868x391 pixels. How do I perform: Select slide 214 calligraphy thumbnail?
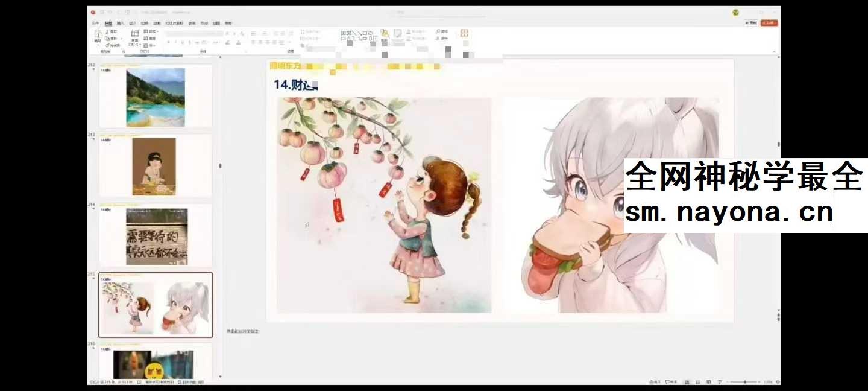[x=156, y=236]
